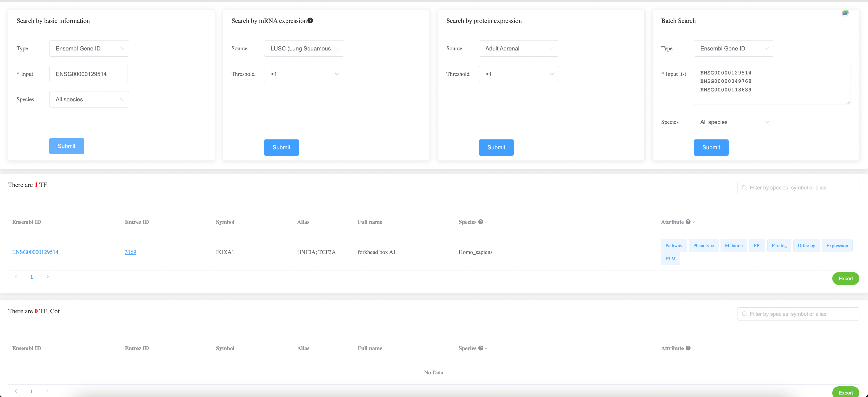
Task: Open the Batch Search Species dropdown
Action: (x=733, y=122)
